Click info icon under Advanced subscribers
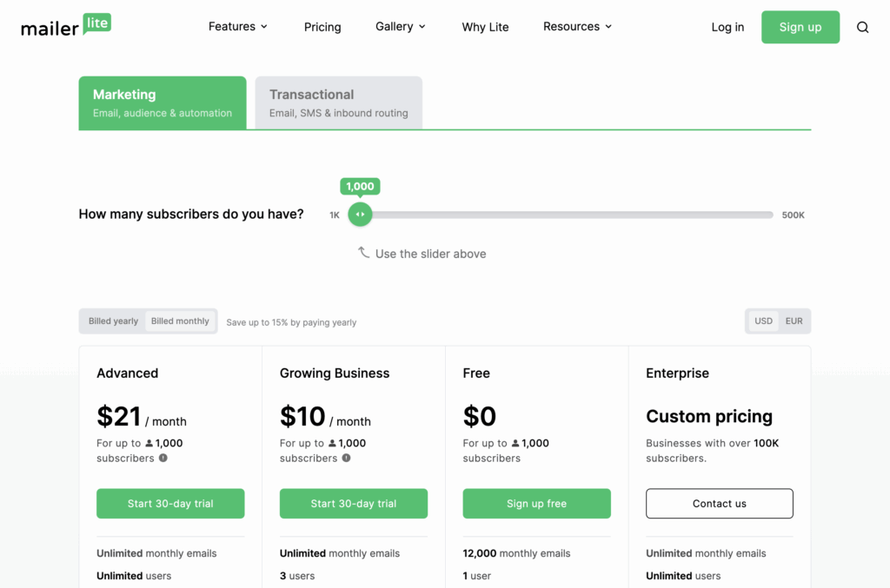This screenshot has height=588, width=890. pyautogui.click(x=163, y=458)
